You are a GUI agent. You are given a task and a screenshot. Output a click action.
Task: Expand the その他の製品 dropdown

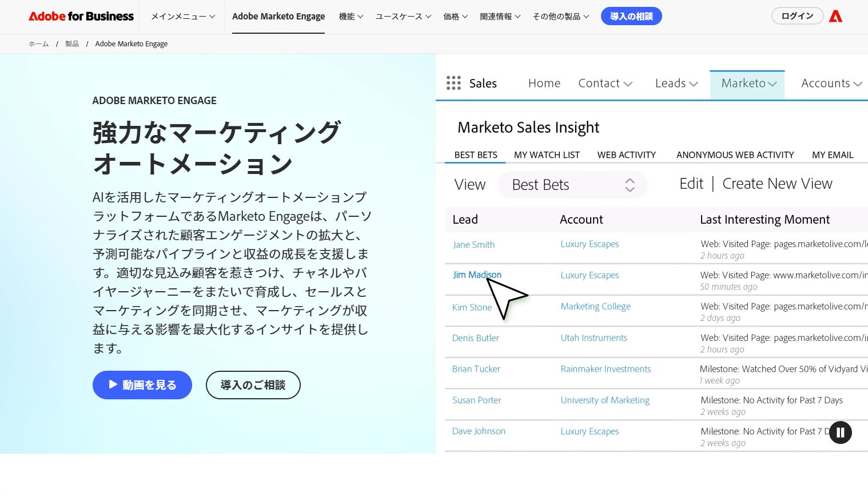560,17
